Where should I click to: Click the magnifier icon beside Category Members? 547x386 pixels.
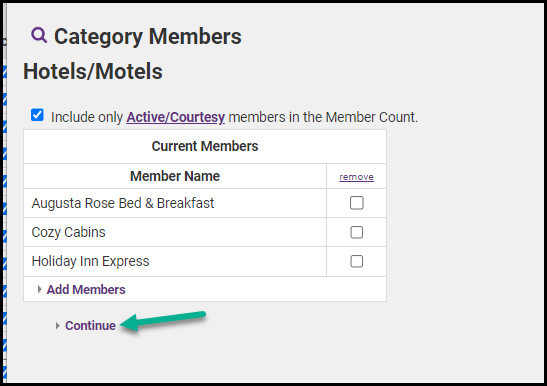click(39, 35)
